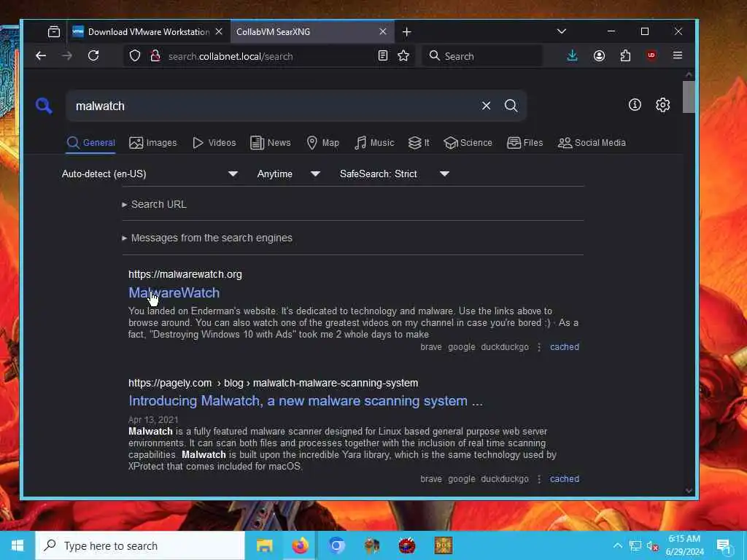Image resolution: width=747 pixels, height=560 pixels.
Task: Expand the Search URL section
Action: 155,204
